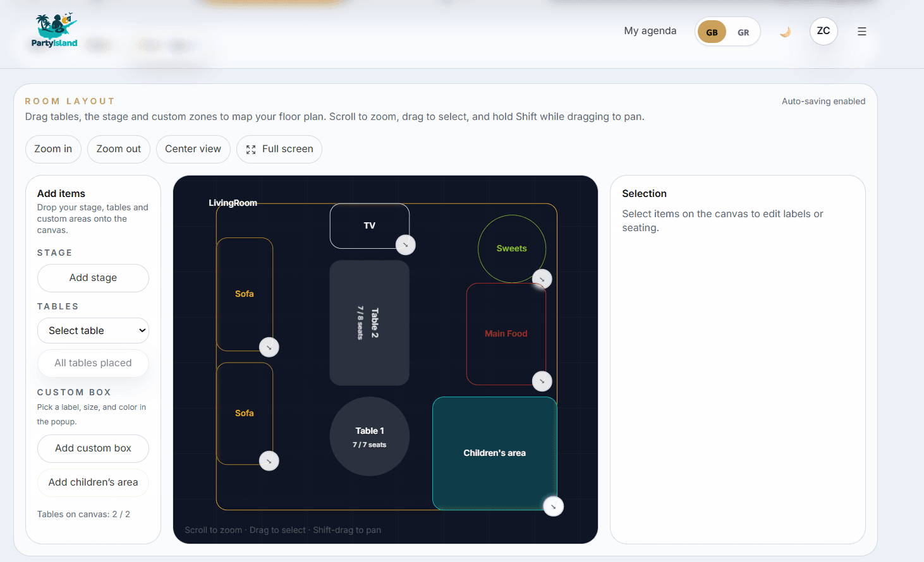Click the upper Sofa resize handle

click(x=269, y=347)
